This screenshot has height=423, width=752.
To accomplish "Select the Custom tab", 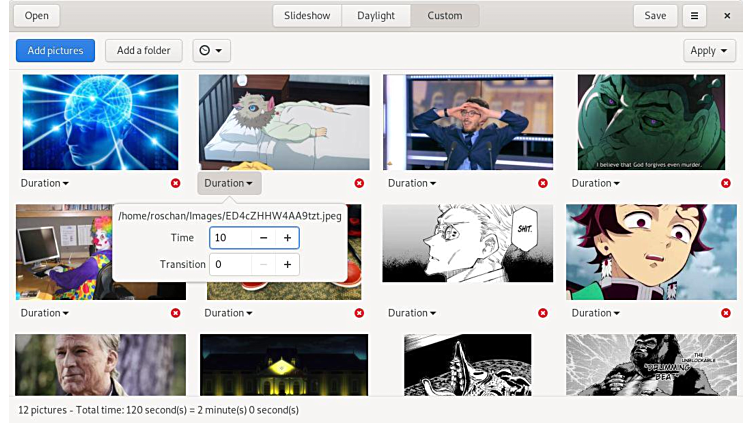I will 445,16.
